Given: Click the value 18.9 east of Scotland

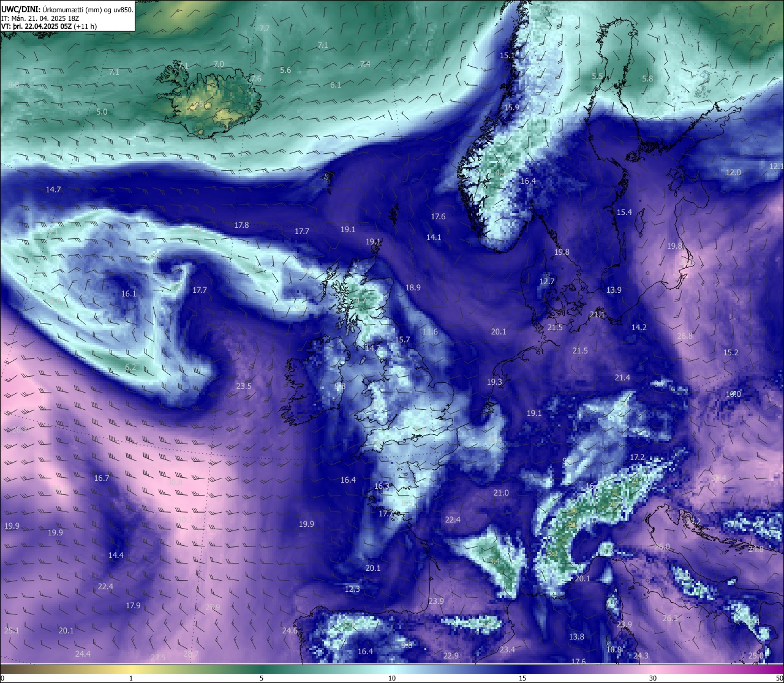Looking at the screenshot, I should click(413, 287).
